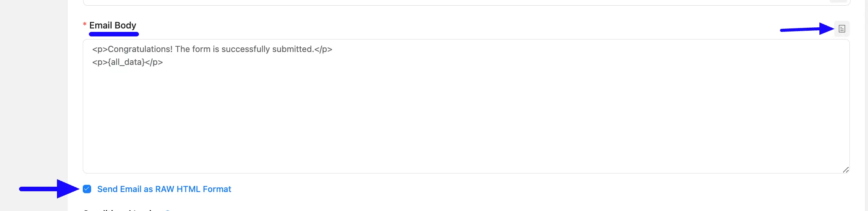
Task: Click the partially visible button above Email Body icon
Action: tap(838, 1)
